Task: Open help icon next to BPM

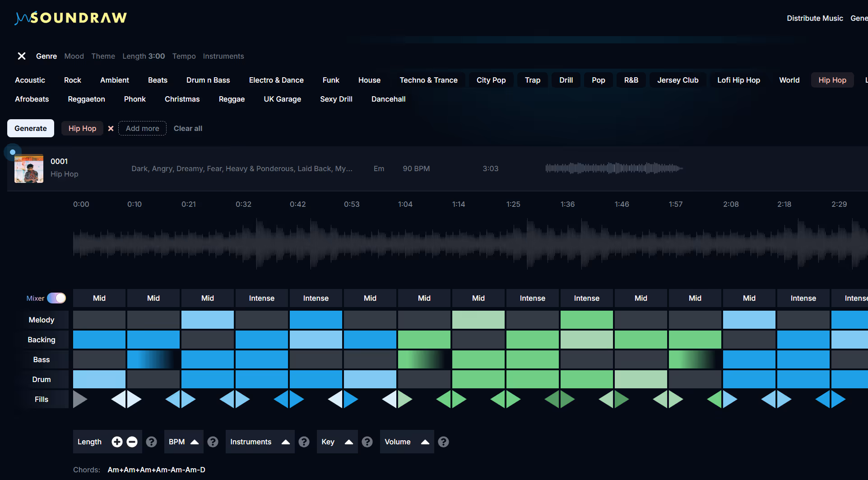Action: (213, 442)
